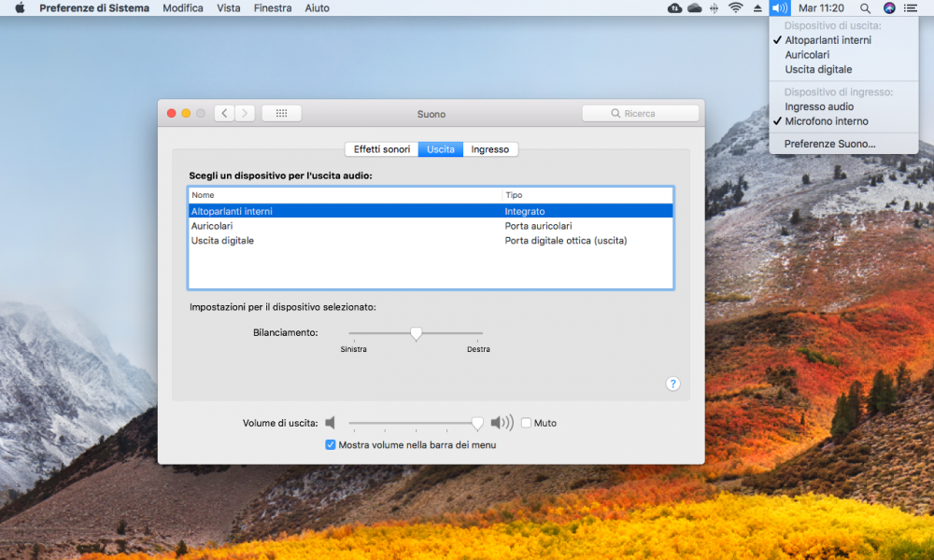This screenshot has height=560, width=934.
Task: Choose Uscita digitale in volume dropdown menu
Action: coord(843,69)
